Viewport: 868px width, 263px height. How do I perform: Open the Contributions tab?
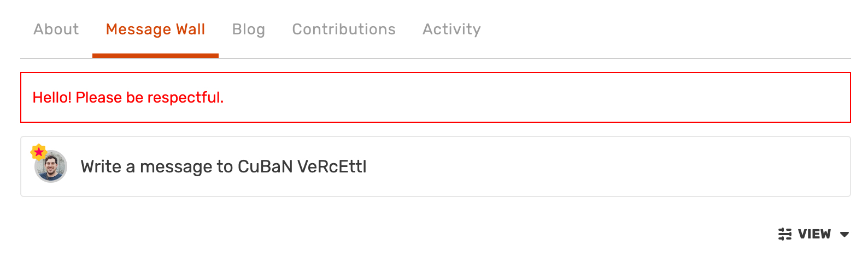tap(343, 29)
